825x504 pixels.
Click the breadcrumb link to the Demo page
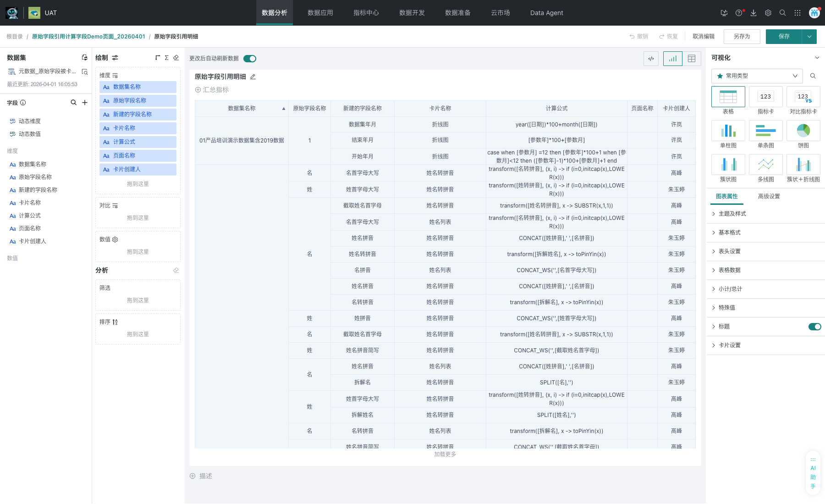88,37
